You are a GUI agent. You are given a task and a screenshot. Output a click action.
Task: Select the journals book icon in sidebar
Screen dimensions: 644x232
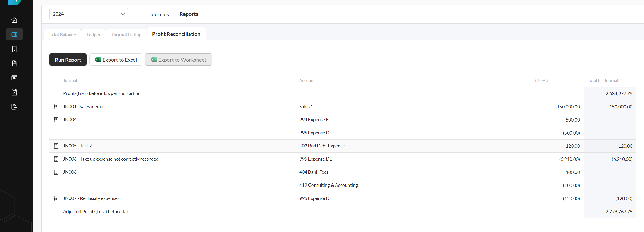pyautogui.click(x=14, y=34)
